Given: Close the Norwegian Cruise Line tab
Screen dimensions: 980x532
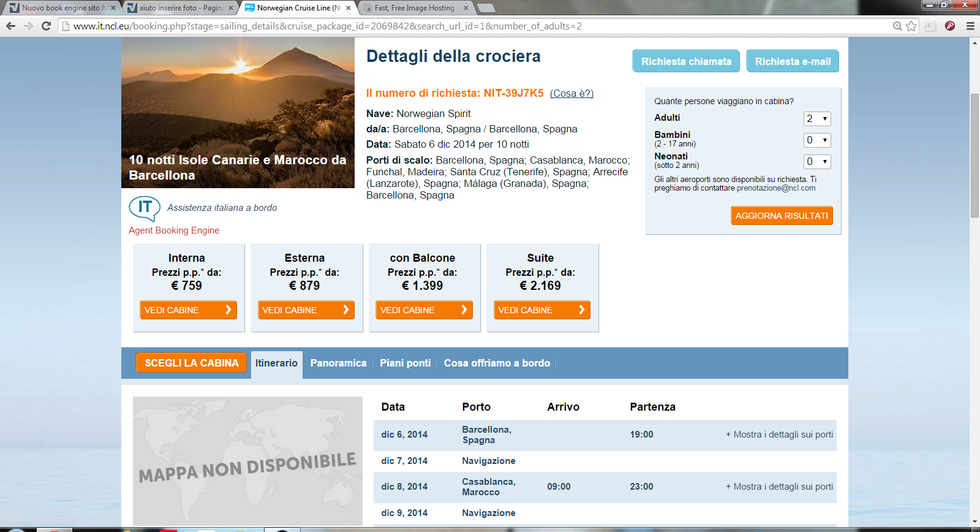Looking at the screenshot, I should pos(349,8).
